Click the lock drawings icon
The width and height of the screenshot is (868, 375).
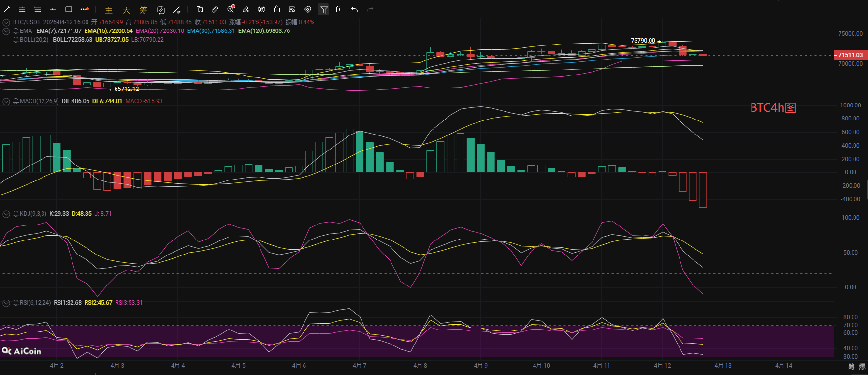[x=277, y=9]
